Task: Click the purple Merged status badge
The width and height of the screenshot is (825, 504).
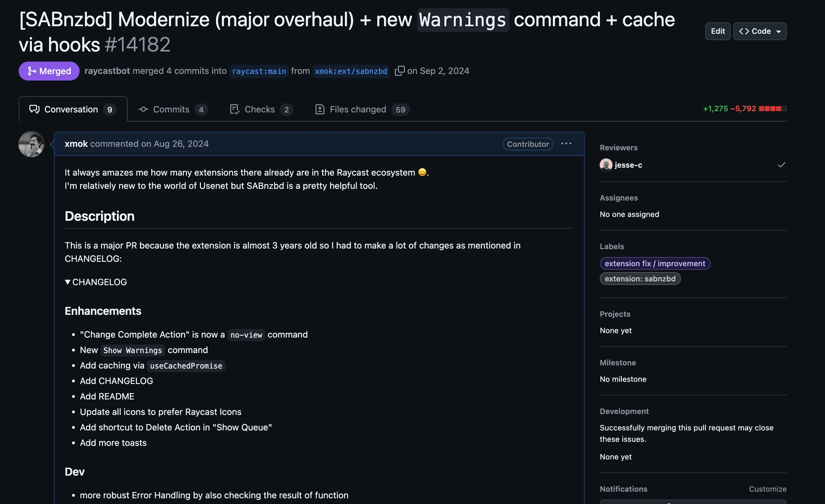Action: click(49, 71)
